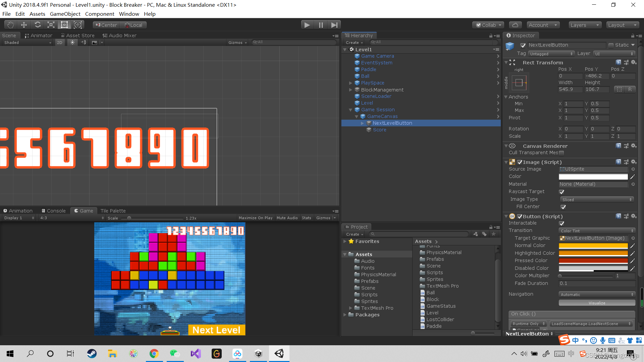The height and width of the screenshot is (362, 644).
Task: Open the GameObject menu
Action: click(x=65, y=14)
